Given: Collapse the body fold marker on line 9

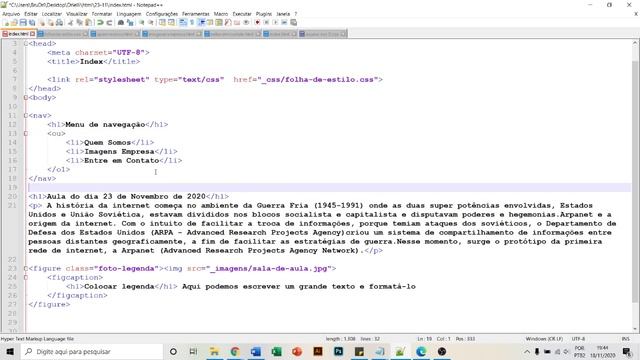Looking at the screenshot, I should tap(26, 98).
